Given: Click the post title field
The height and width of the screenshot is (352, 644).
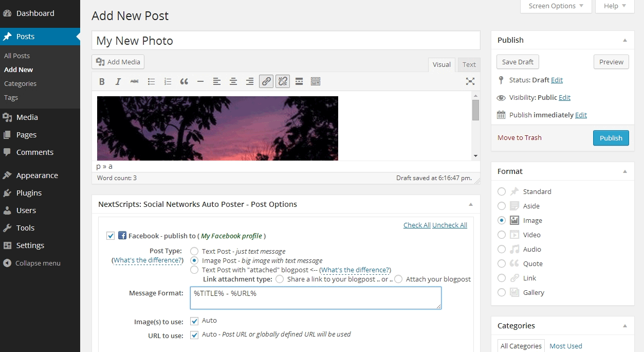Looking at the screenshot, I should [x=286, y=41].
